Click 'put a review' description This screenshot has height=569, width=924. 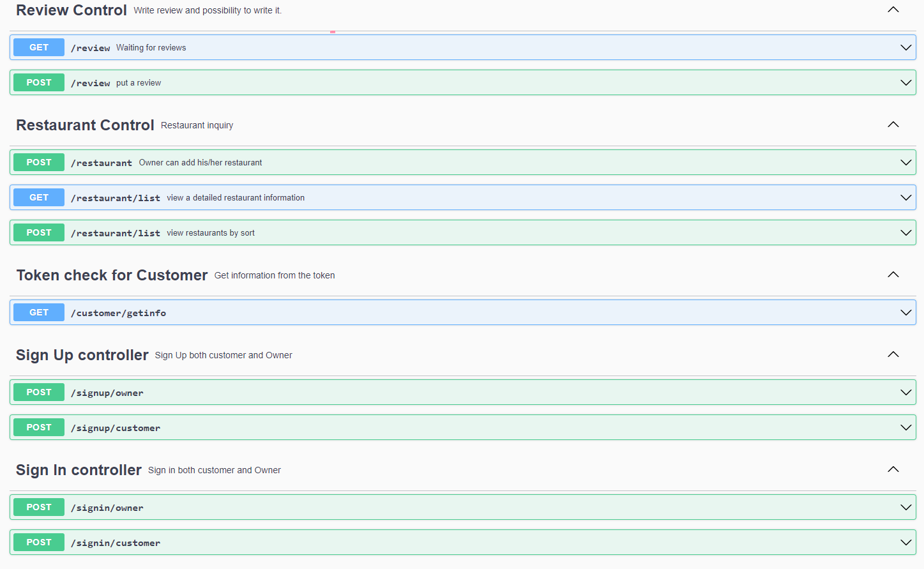[x=139, y=82]
